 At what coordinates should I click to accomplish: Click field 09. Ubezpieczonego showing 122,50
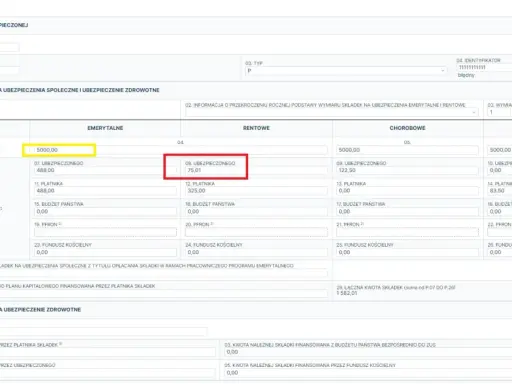pos(407,170)
